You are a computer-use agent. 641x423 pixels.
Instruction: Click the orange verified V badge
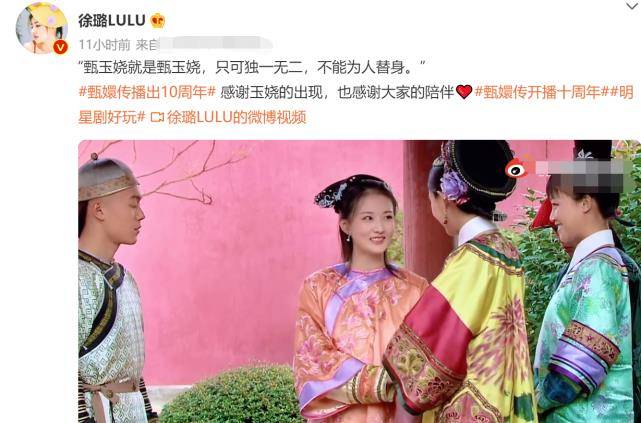61,47
